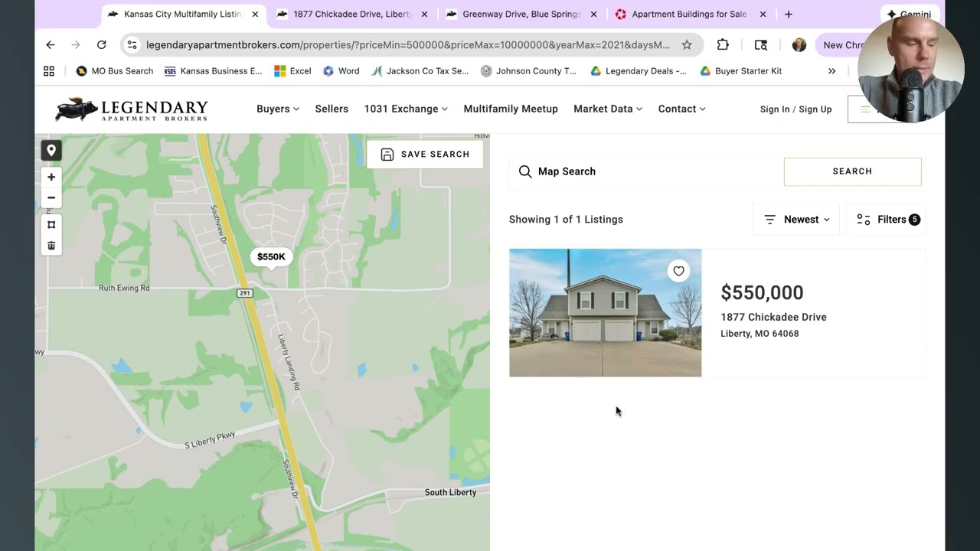The height and width of the screenshot is (551, 980).
Task: Open the Filters panel
Action: [x=887, y=220]
